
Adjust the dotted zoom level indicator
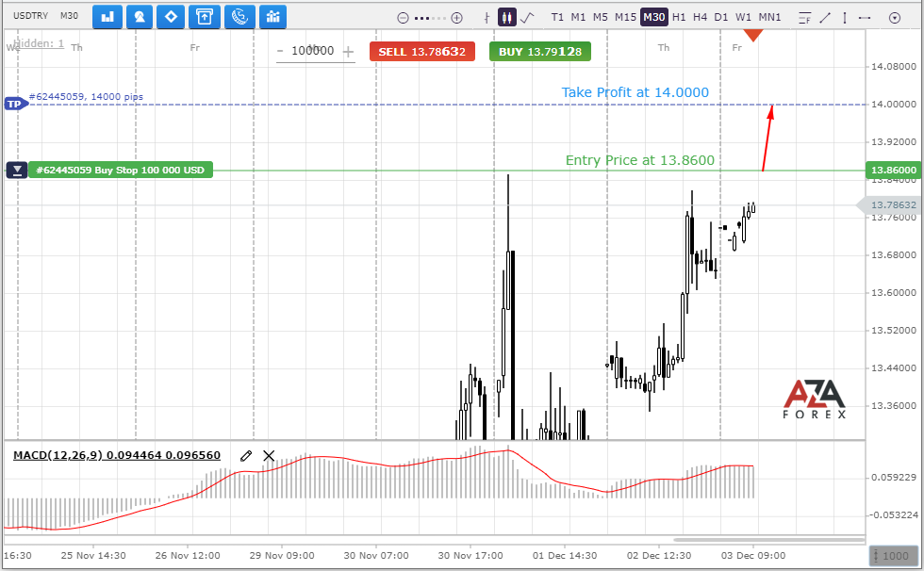(430, 18)
